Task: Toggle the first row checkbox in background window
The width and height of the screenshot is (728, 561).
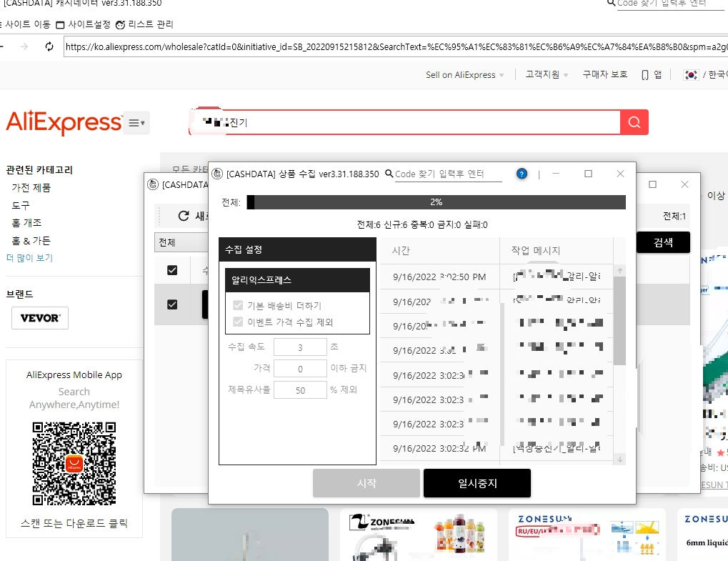Action: (172, 304)
